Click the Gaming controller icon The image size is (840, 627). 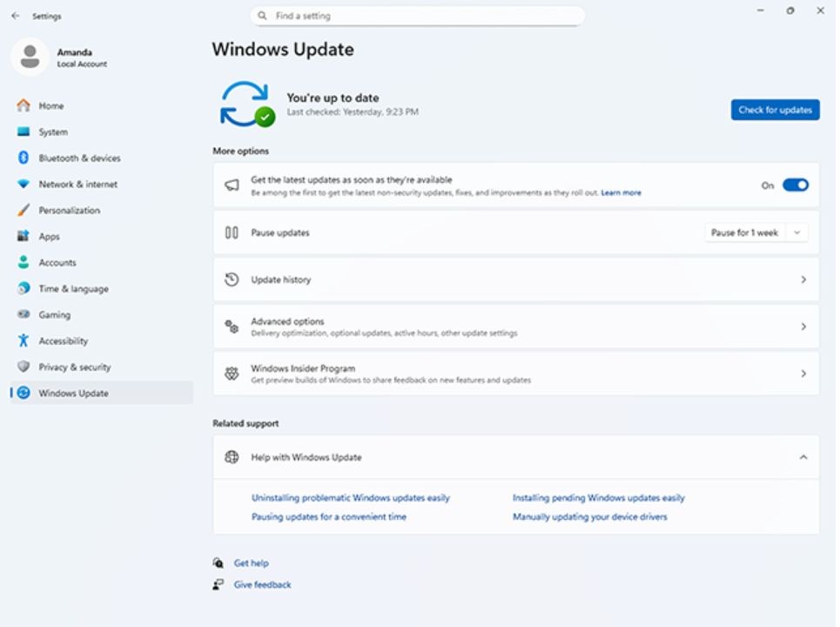click(24, 314)
